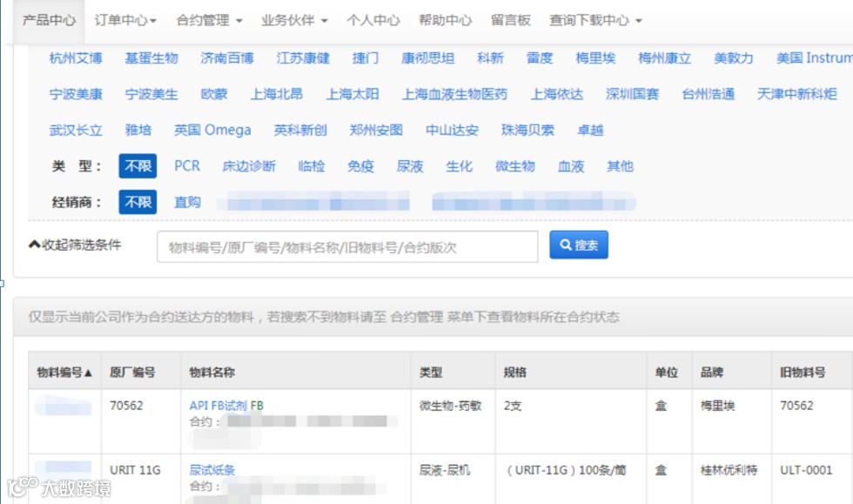Screen dimensions: 853x504
Task: Filter type by 其他
Action: [x=620, y=166]
